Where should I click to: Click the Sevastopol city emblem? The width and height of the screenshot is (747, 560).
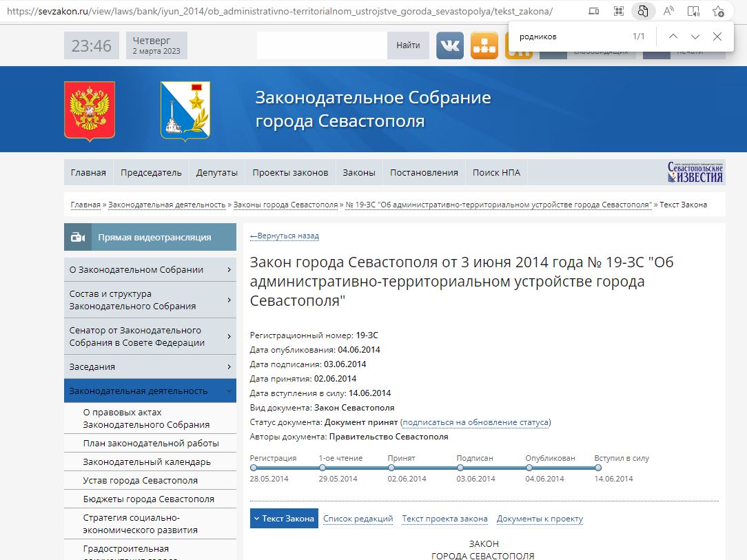click(x=183, y=110)
